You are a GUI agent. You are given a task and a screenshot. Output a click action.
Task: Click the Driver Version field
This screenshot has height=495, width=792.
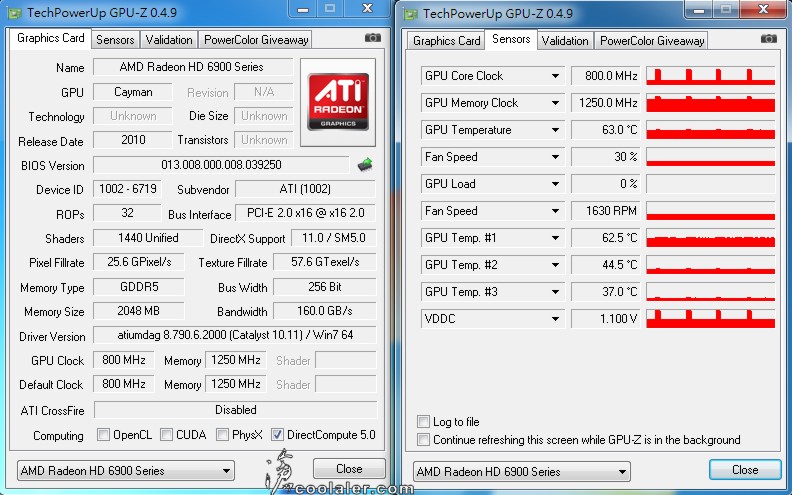pos(235,335)
